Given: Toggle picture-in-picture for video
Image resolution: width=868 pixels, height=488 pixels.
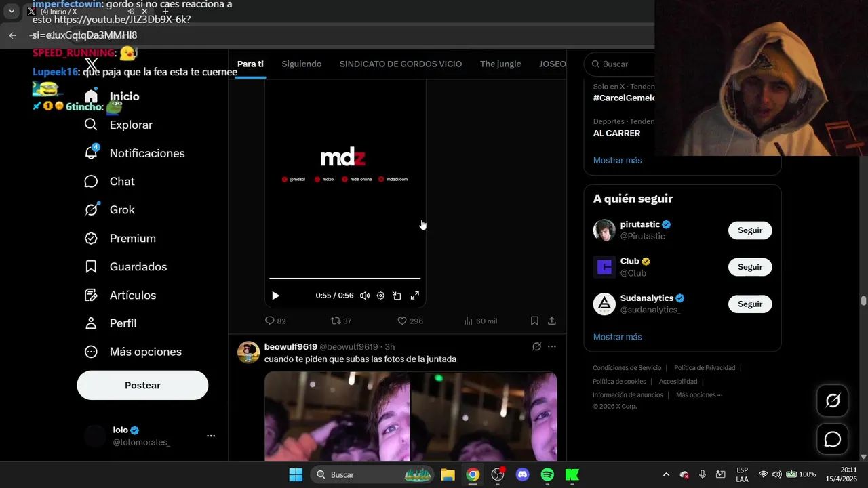Looking at the screenshot, I should pyautogui.click(x=397, y=296).
